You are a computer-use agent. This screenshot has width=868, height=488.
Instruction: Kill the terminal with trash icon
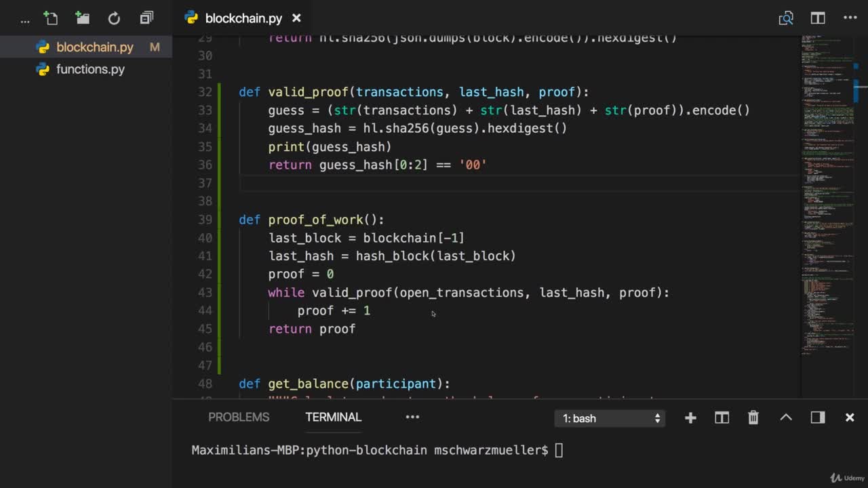(x=753, y=418)
